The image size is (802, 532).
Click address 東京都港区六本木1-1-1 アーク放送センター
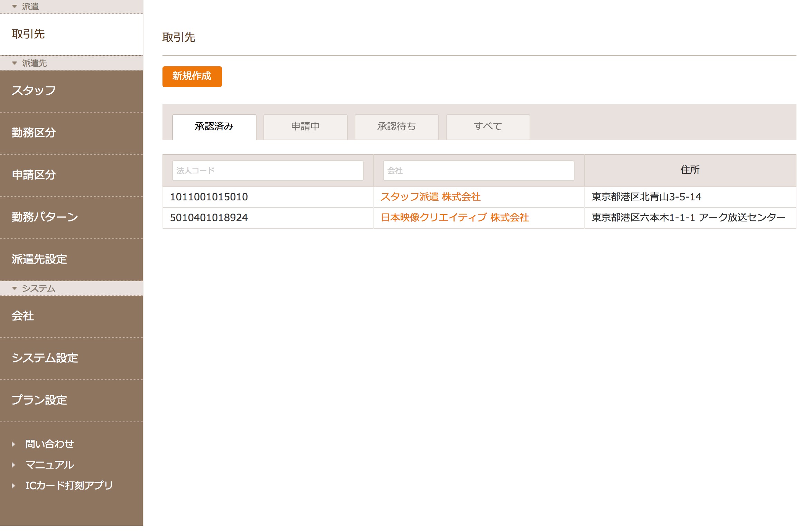pos(688,218)
